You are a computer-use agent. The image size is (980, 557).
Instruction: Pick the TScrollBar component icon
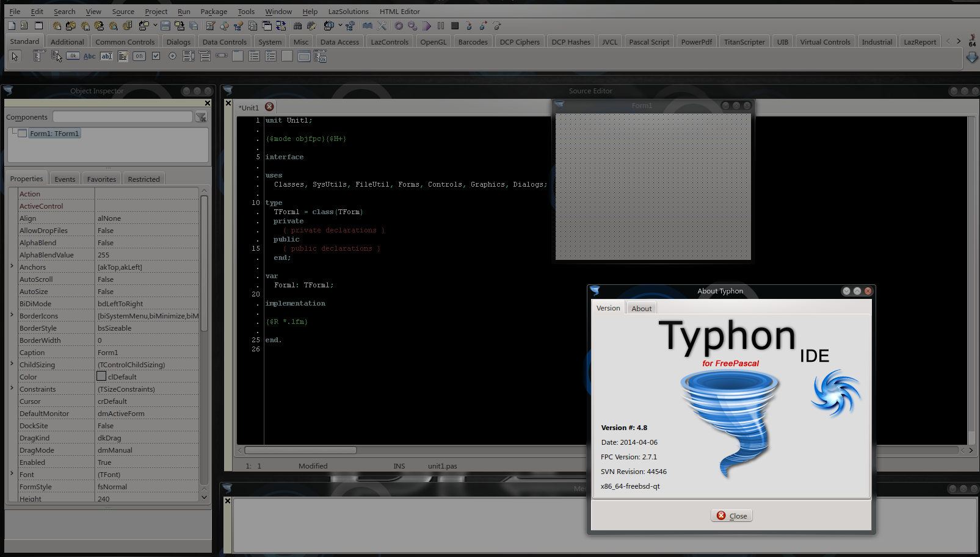tap(222, 56)
